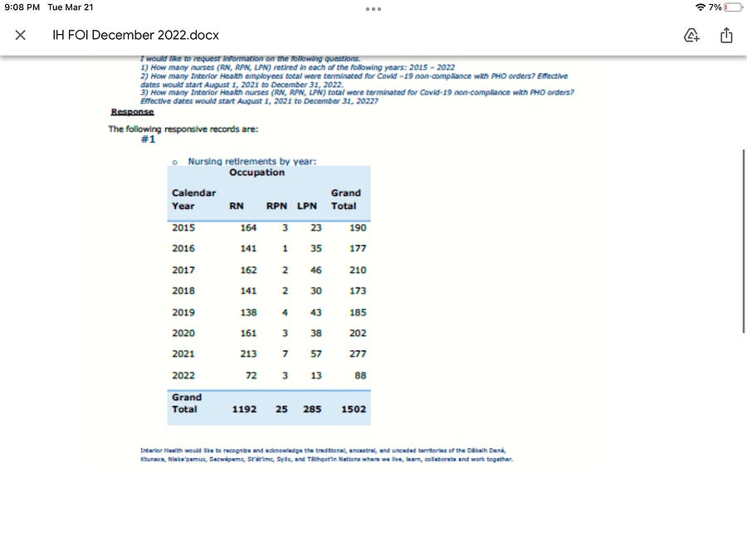Screen dimensions: 747x560
Task: Select RN value 138 for 2019
Action: click(x=248, y=313)
